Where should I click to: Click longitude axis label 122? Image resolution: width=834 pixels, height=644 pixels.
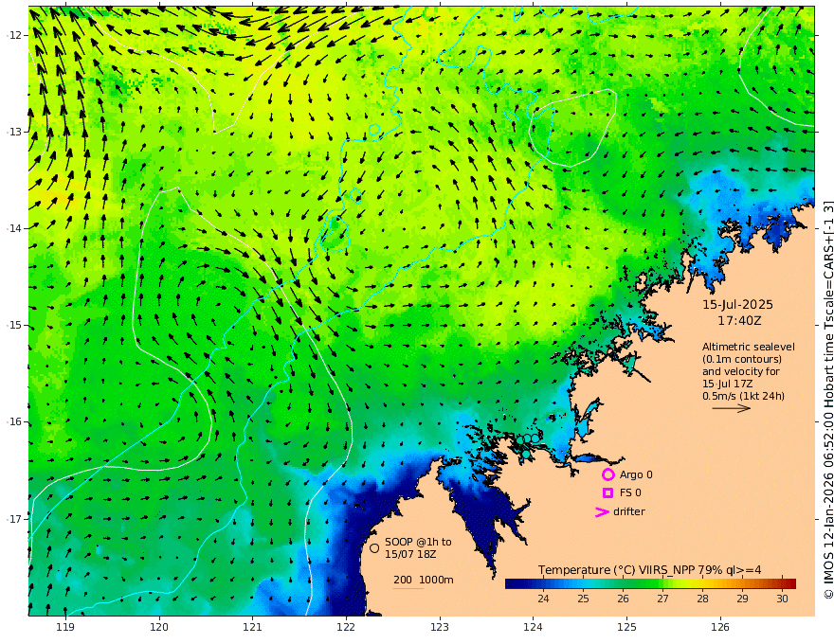[346, 627]
